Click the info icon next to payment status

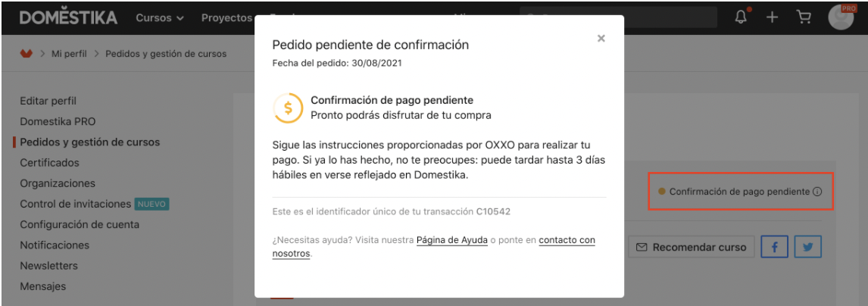817,192
